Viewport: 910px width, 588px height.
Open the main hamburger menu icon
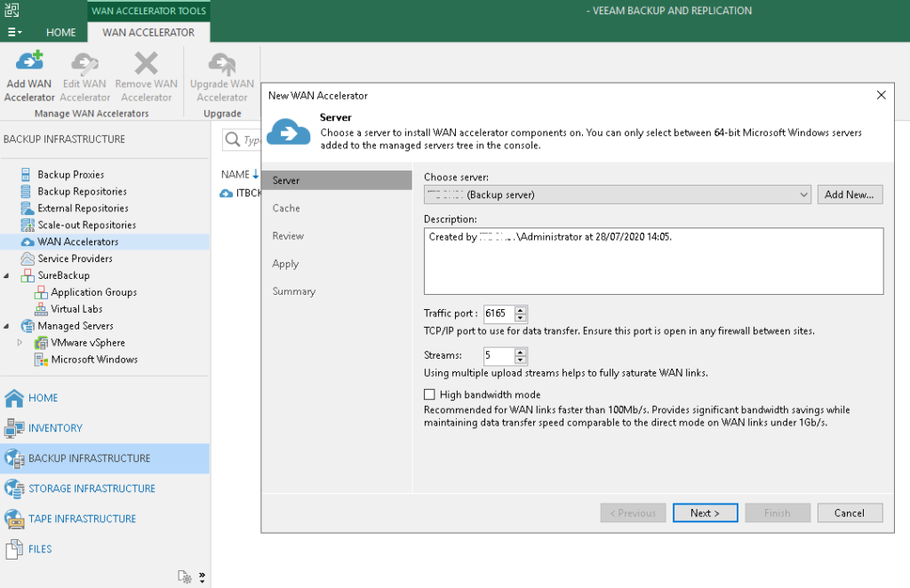coord(14,32)
